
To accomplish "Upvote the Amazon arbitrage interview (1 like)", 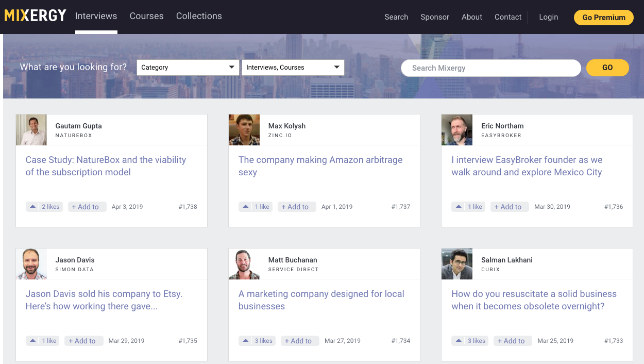I will (256, 207).
